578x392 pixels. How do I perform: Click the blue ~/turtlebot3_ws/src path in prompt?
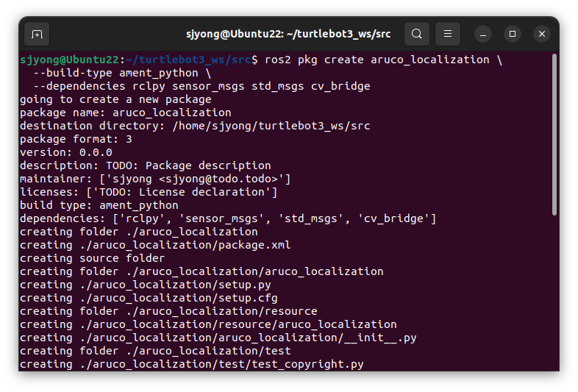[188, 60]
